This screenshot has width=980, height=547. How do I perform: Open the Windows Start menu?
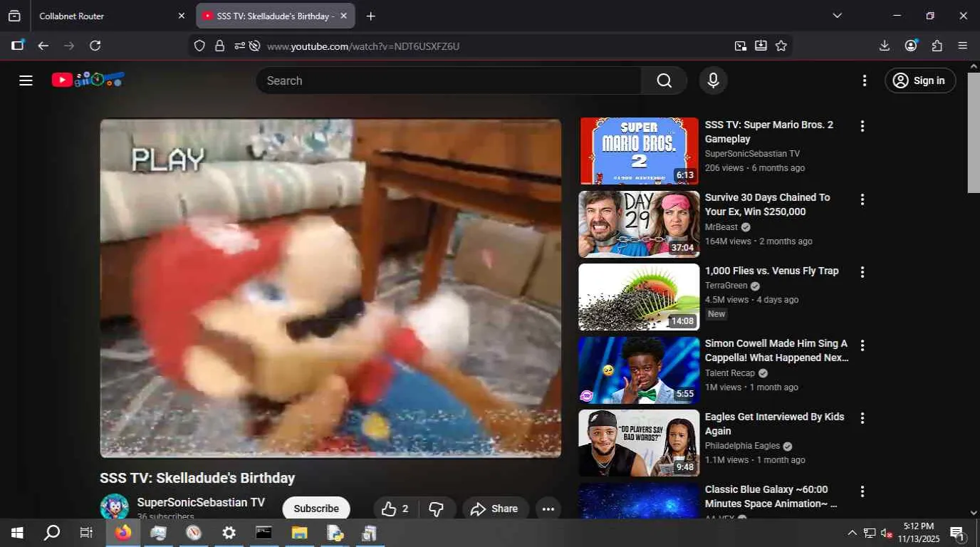[17, 533]
